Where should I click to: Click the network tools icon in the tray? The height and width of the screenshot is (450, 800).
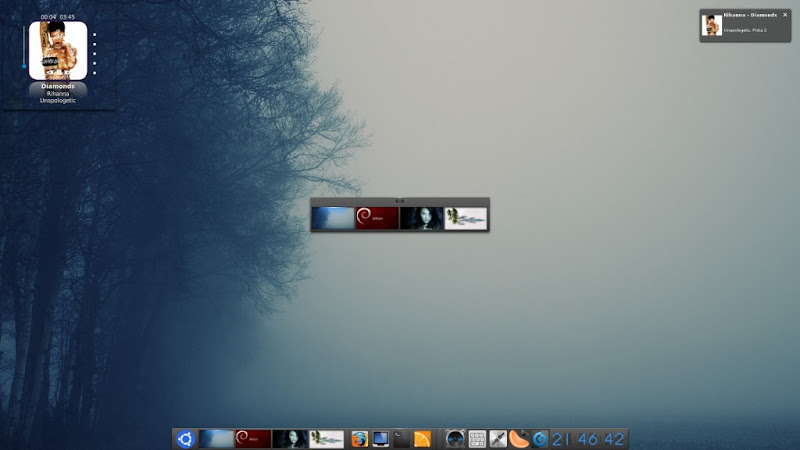498,439
